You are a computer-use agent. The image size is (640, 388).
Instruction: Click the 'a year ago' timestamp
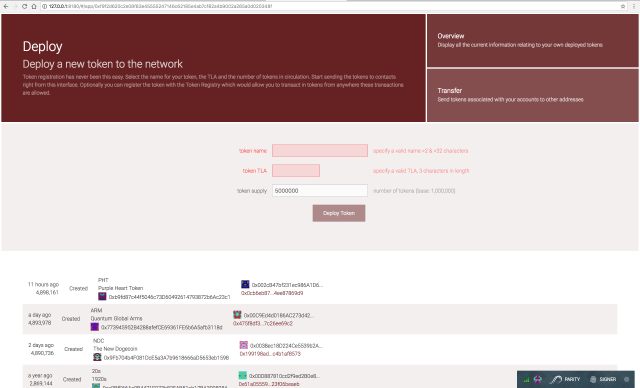coord(40,375)
